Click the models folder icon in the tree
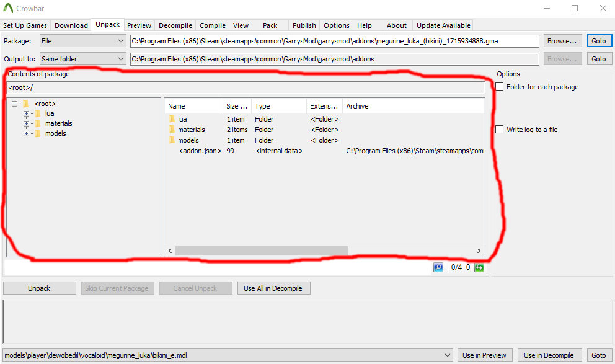The width and height of the screenshot is (615, 364). (x=38, y=133)
